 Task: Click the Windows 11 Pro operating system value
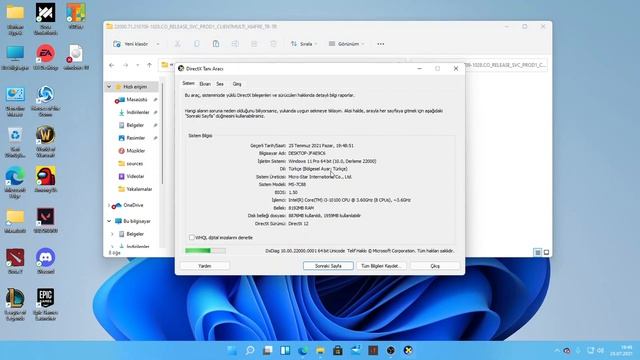332,161
